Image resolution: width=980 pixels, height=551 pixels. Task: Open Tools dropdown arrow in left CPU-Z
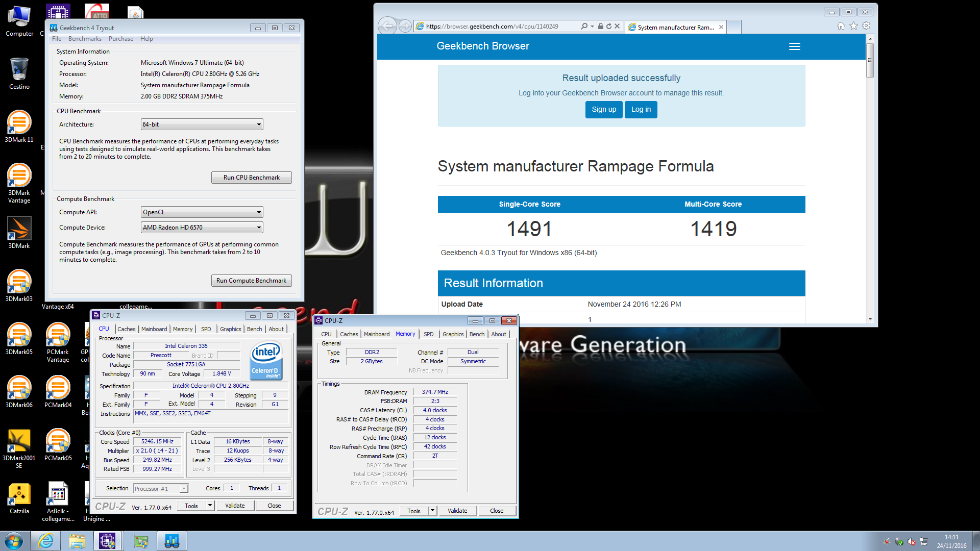[x=210, y=506]
